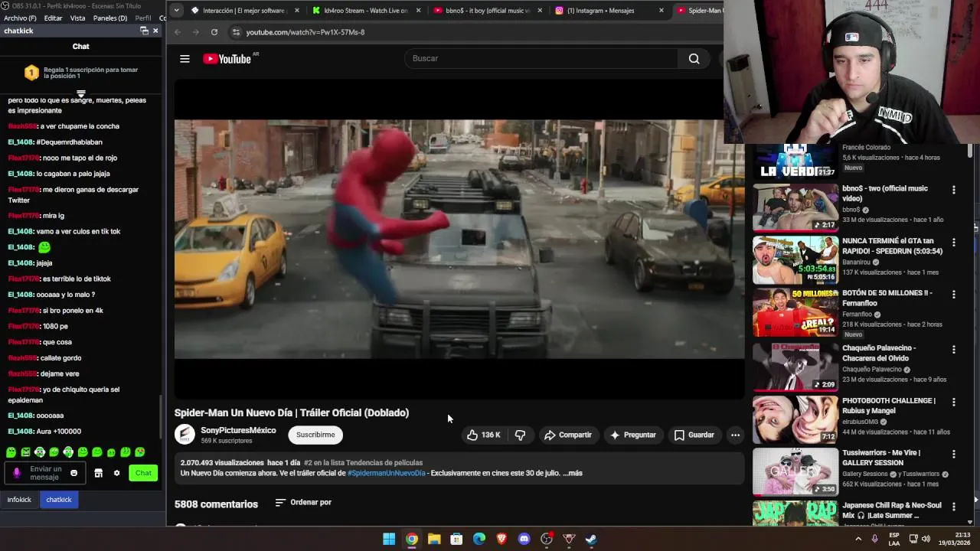The width and height of the screenshot is (980, 551).
Task: Open Windows Start menu
Action: click(x=389, y=539)
